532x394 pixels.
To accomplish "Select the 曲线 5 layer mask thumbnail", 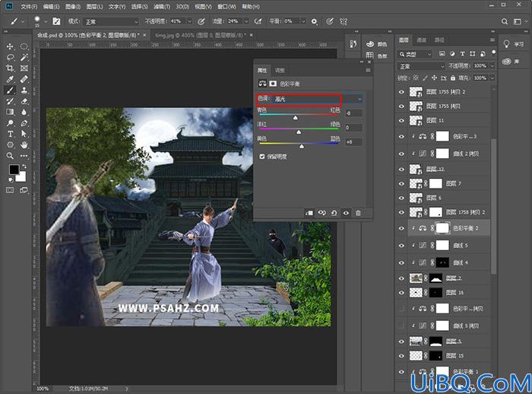I will (442, 245).
